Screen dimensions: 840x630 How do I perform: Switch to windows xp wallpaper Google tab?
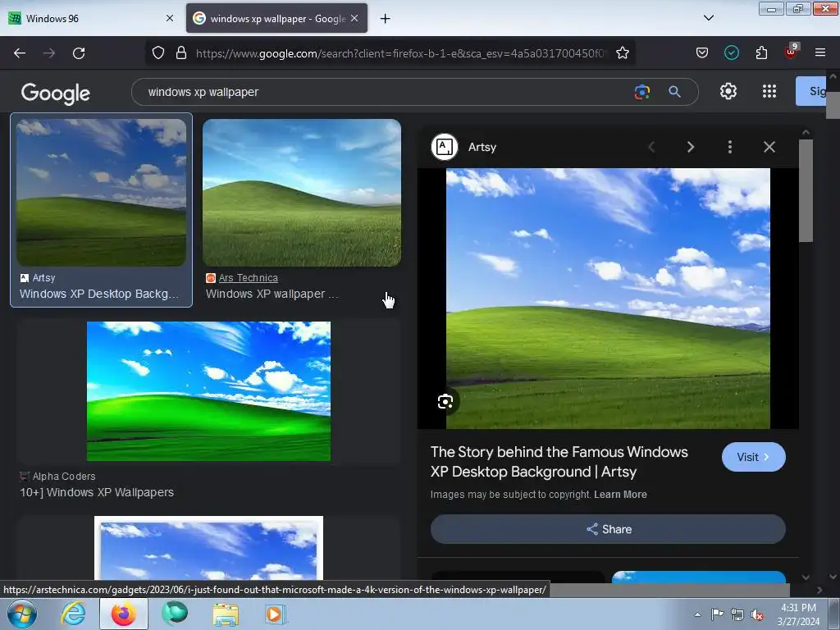[277, 18]
